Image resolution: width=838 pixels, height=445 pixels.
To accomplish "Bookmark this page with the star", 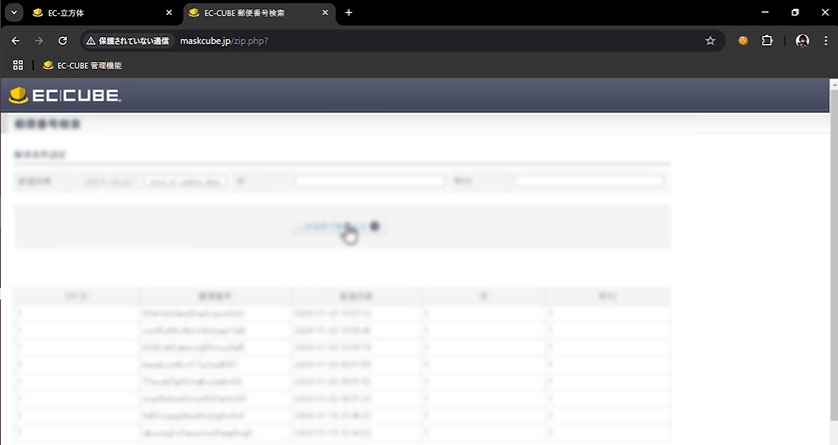I will (x=710, y=41).
